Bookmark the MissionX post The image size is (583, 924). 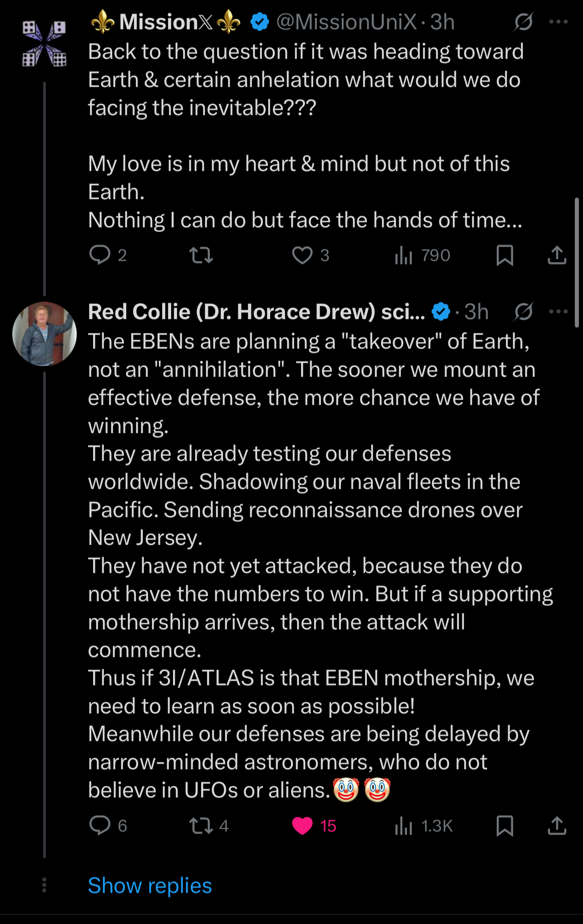[x=505, y=255]
